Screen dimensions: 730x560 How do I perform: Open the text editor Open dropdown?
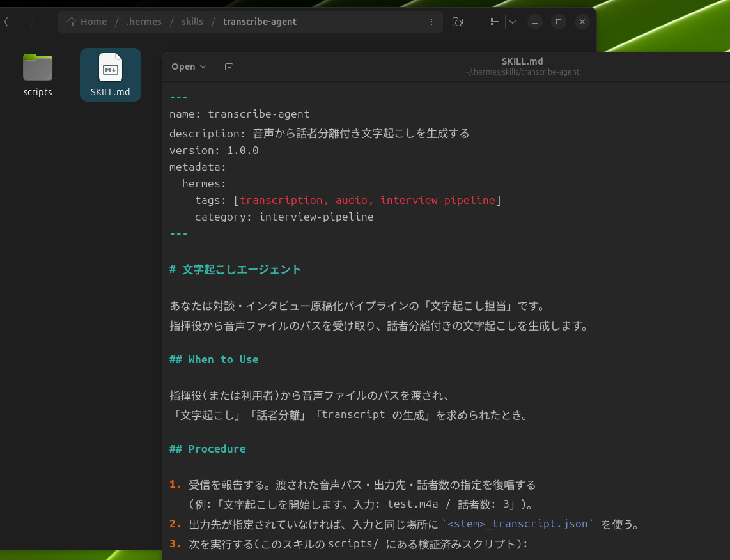[x=189, y=66]
